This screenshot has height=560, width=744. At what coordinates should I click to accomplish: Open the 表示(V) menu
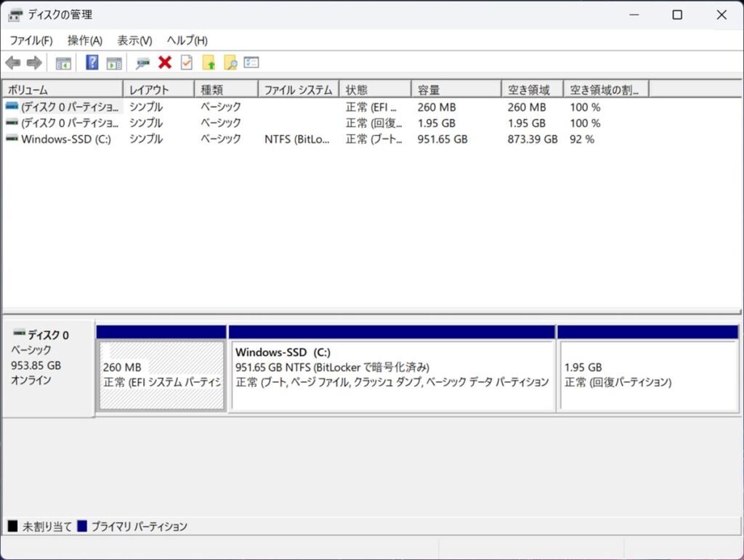click(x=134, y=41)
